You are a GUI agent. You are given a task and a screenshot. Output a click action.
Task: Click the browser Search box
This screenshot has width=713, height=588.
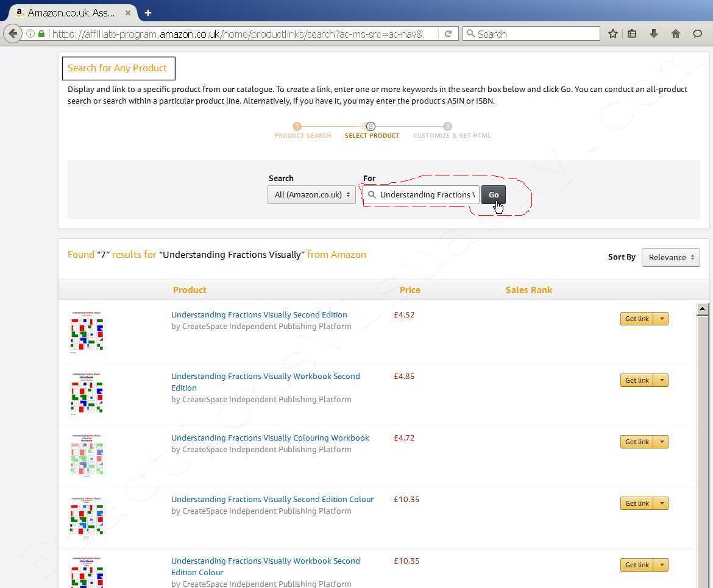pyautogui.click(x=531, y=34)
